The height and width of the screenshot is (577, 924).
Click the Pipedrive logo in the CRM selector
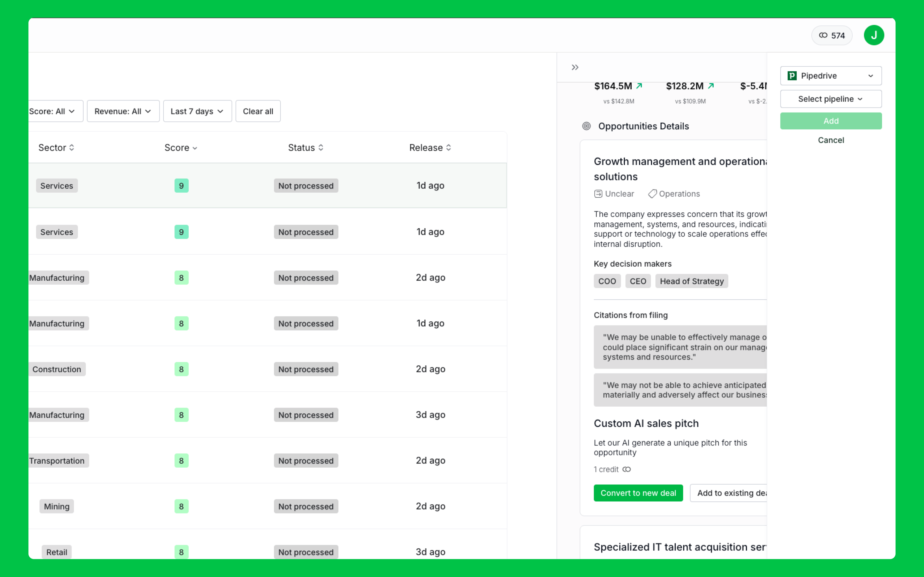click(793, 75)
